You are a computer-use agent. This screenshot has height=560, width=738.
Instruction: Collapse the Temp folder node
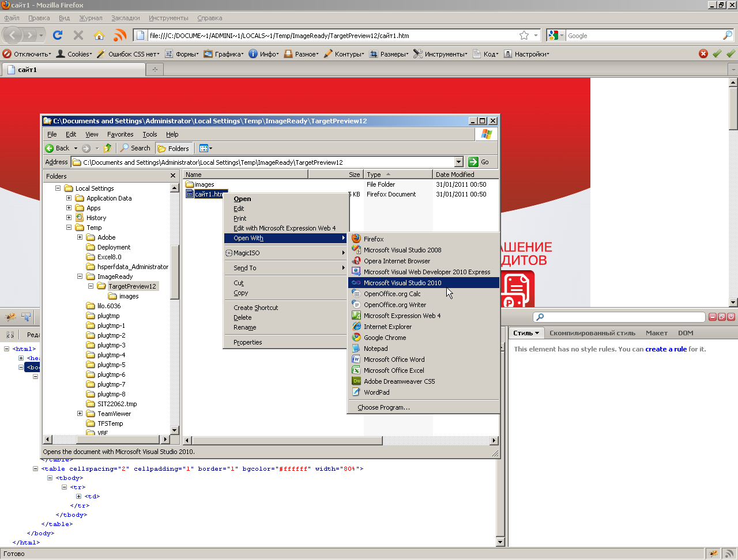(69, 228)
